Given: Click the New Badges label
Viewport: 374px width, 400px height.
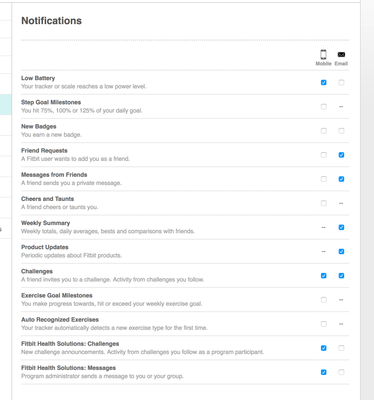Looking at the screenshot, I should click(x=39, y=126).
